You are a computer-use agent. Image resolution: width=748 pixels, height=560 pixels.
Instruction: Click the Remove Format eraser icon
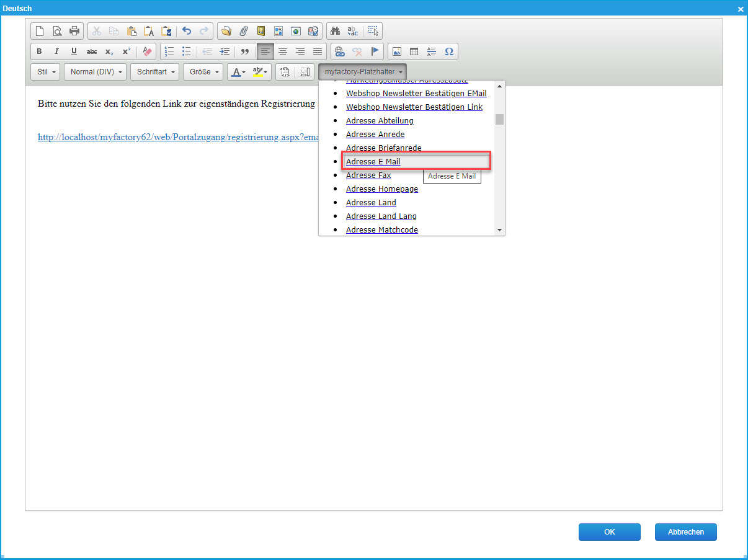pos(147,51)
